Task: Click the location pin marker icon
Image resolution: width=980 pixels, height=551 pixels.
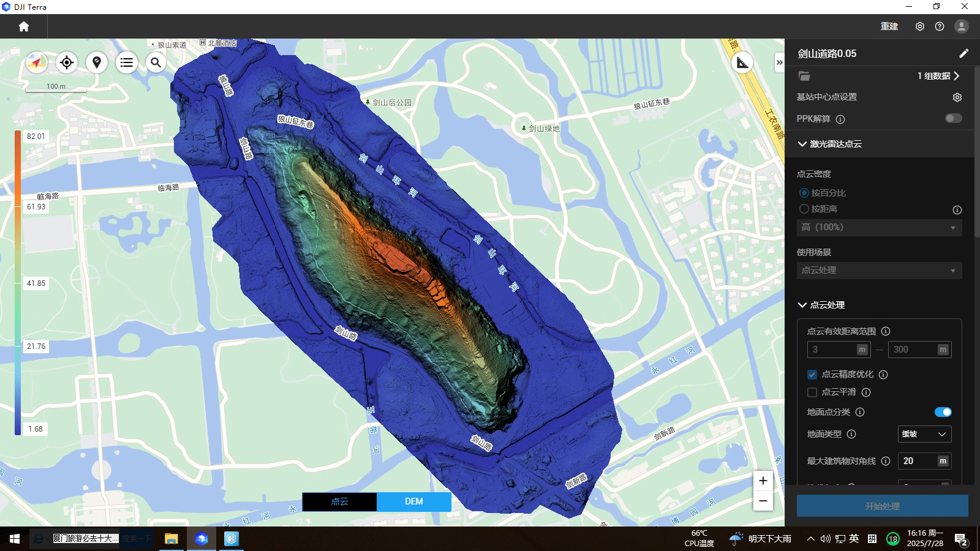Action: click(97, 62)
